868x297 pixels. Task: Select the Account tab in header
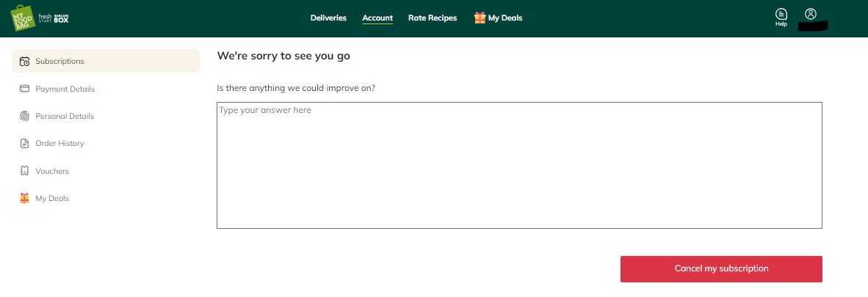click(x=377, y=18)
